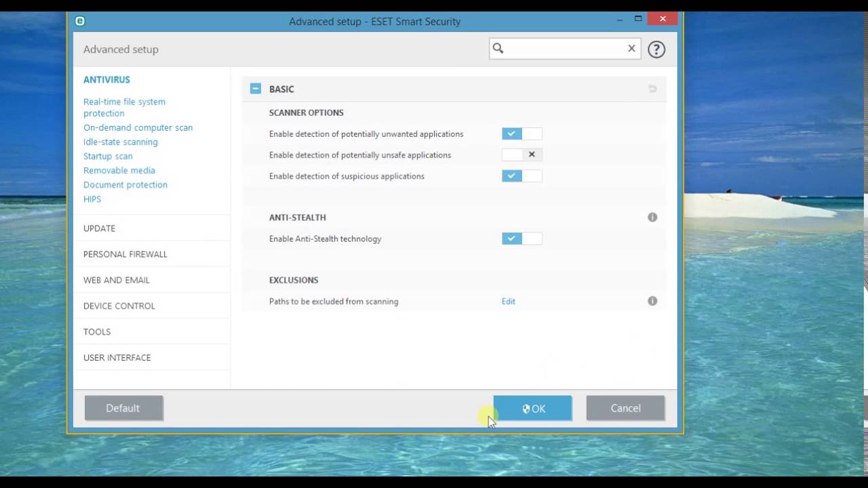Maximize the Advanced setup window

pos(638,19)
